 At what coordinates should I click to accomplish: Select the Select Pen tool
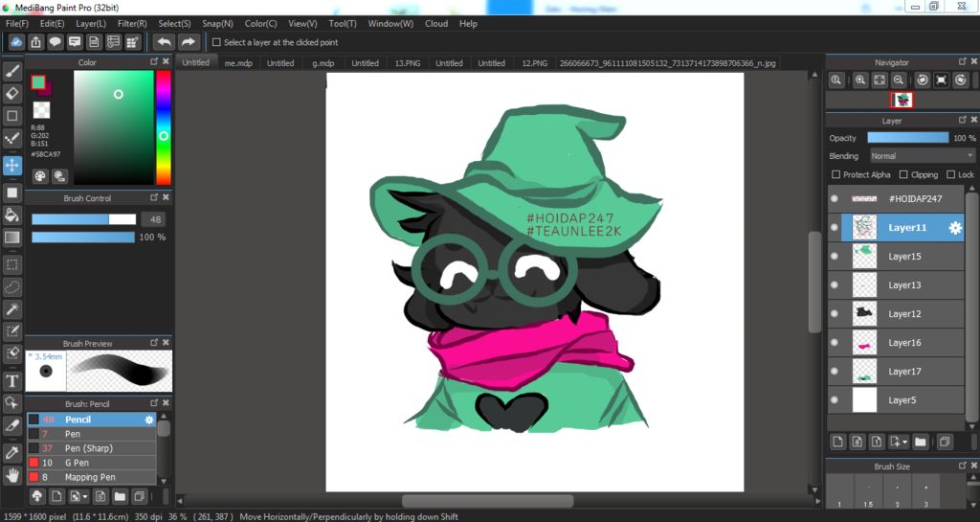[x=11, y=330]
